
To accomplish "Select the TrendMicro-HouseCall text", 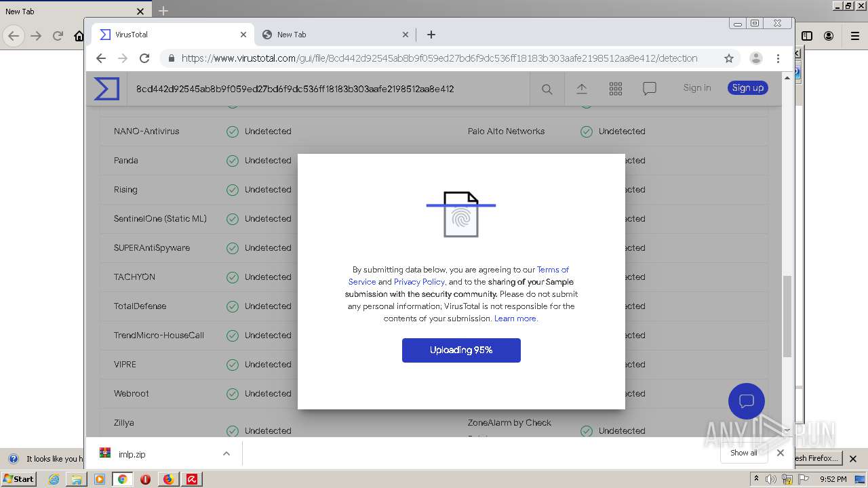I will point(159,335).
